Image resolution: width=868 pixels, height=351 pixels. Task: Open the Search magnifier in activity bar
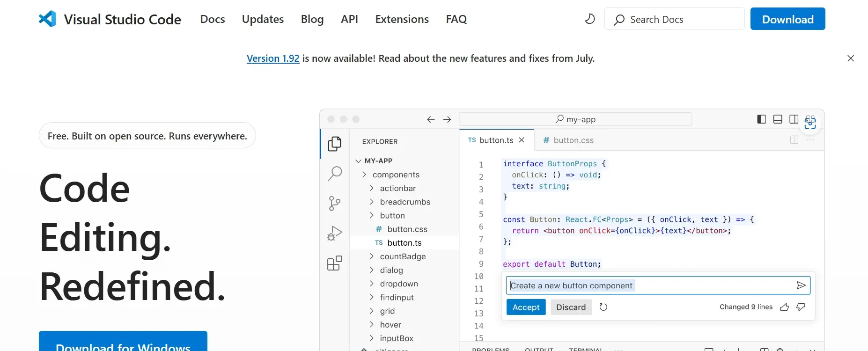coord(334,174)
